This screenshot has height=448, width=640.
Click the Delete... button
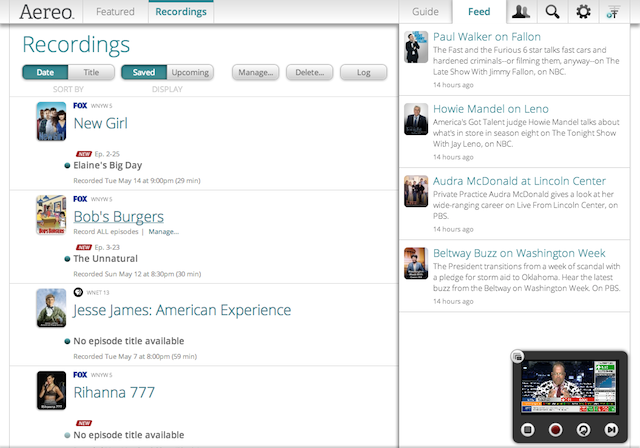pos(309,72)
